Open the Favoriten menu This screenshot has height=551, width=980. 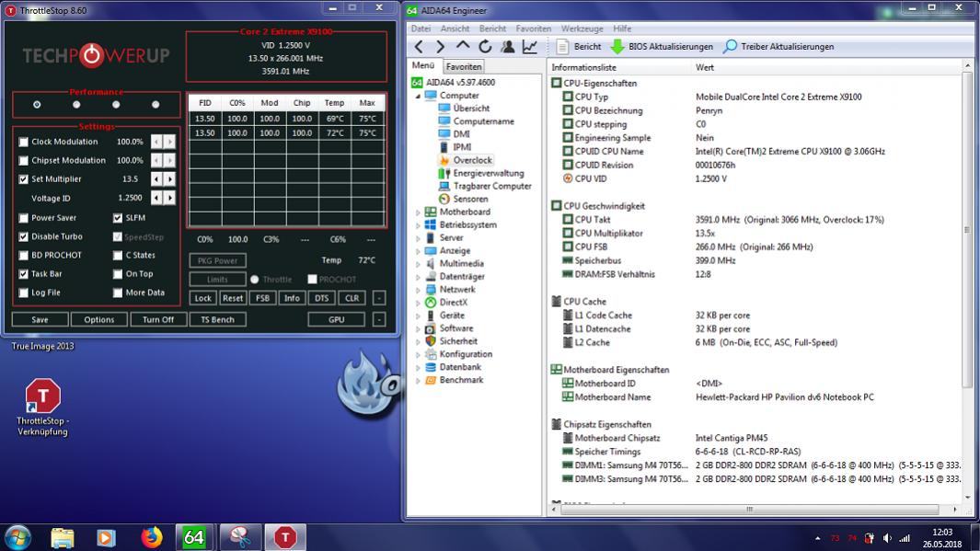pos(533,29)
